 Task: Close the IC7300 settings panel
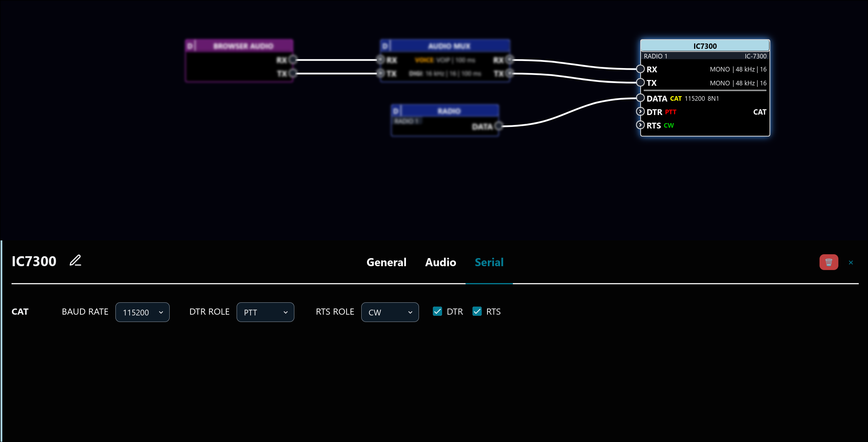851,262
